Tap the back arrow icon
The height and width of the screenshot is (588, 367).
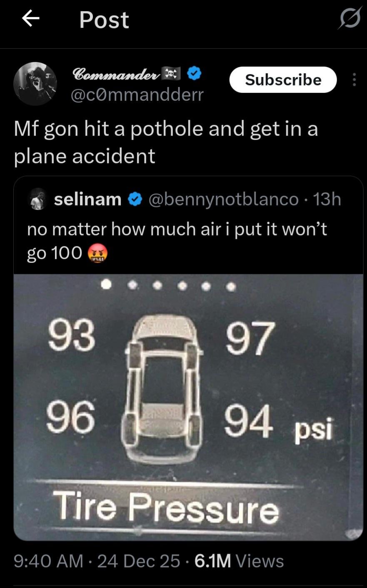pyautogui.click(x=30, y=19)
